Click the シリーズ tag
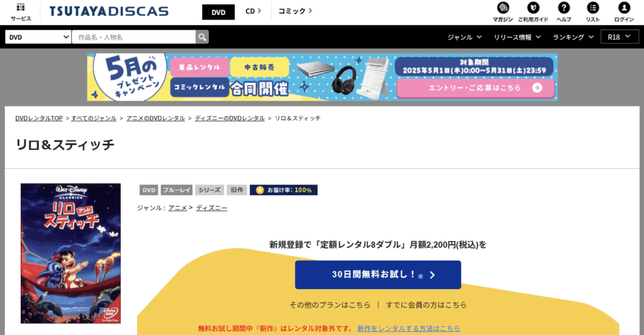The width and height of the screenshot is (644, 335). pyautogui.click(x=209, y=190)
